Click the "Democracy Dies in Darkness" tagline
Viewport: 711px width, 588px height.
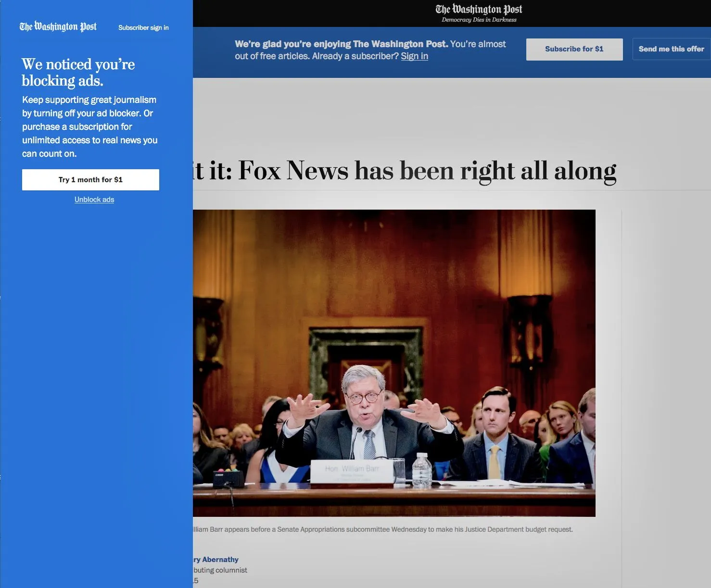tap(479, 20)
